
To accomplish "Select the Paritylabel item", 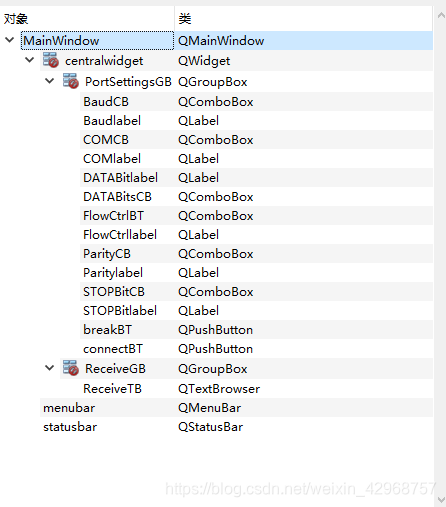I will tap(113, 273).
